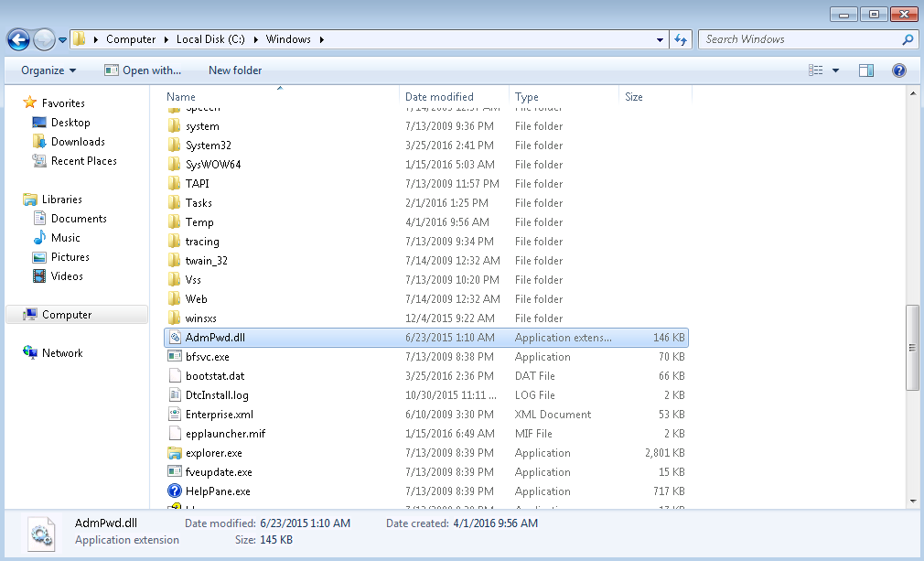
Task: Open the Organize menu
Action: coord(48,70)
